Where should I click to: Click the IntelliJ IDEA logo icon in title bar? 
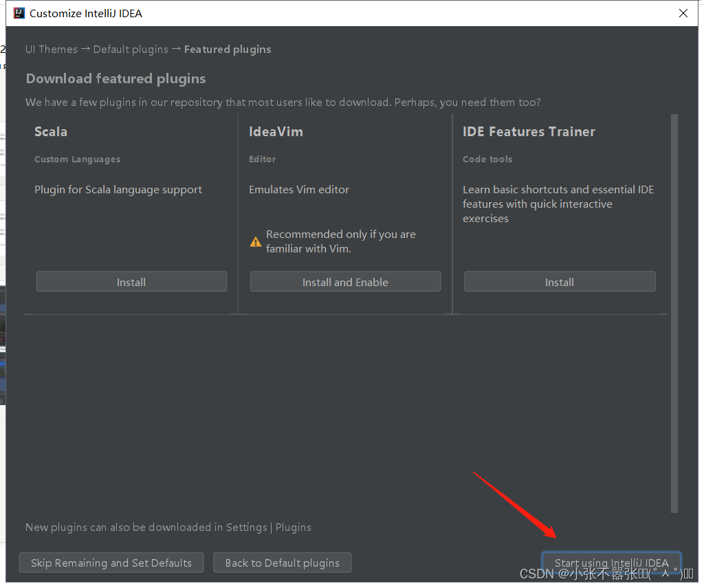[x=19, y=13]
